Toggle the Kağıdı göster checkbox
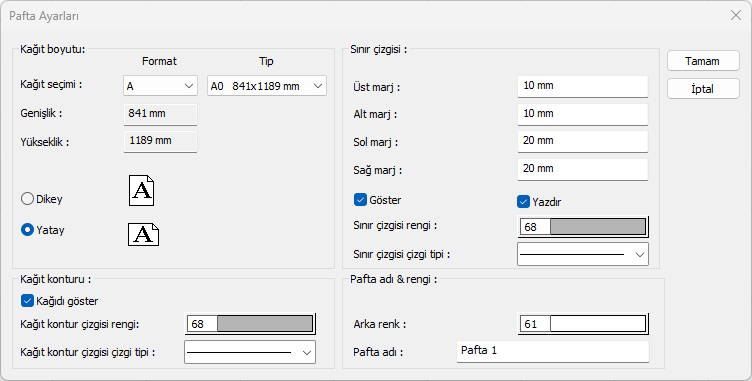 click(x=27, y=301)
